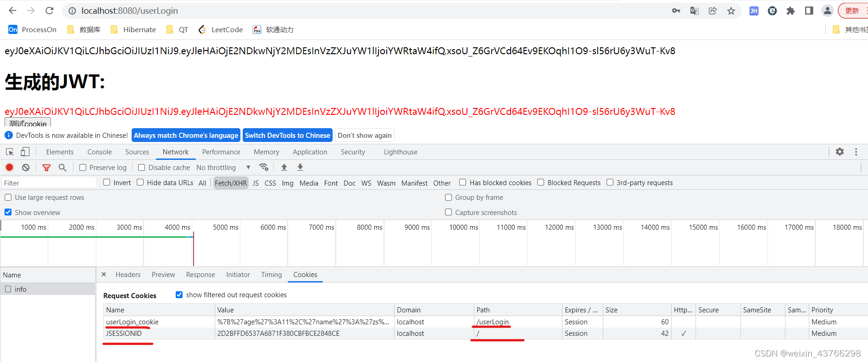Bookmark this page star icon
Image resolution: width=868 pixels, height=362 pixels.
731,11
